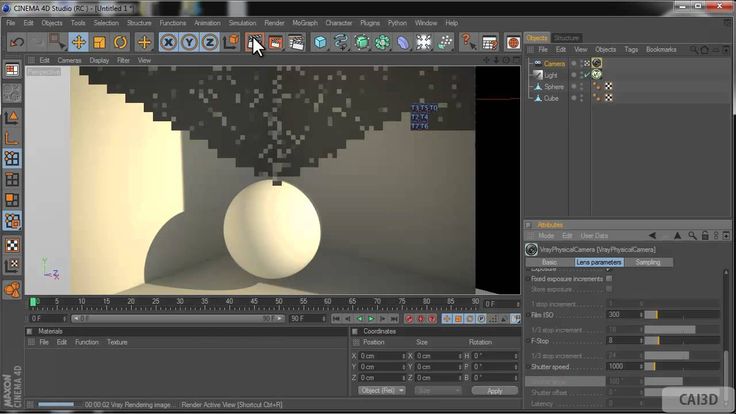Select the Scale tool
Image resolution: width=736 pixels, height=414 pixels.
(x=100, y=42)
